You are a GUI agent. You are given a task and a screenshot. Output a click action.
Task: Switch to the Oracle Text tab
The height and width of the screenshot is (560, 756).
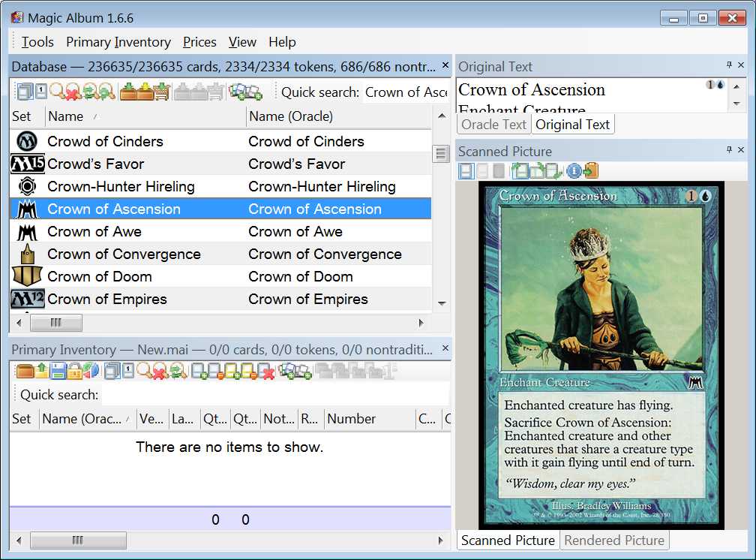pos(493,125)
